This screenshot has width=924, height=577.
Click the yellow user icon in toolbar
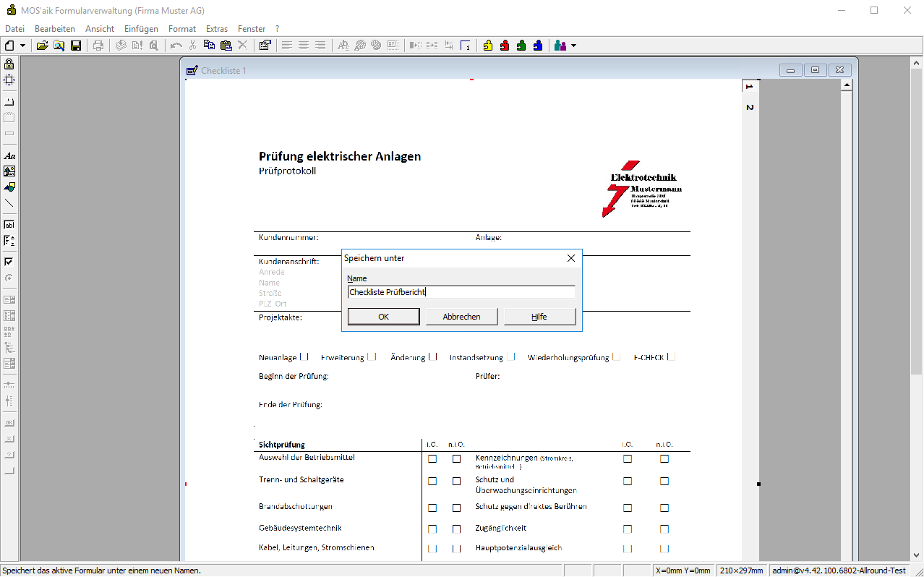pos(488,46)
